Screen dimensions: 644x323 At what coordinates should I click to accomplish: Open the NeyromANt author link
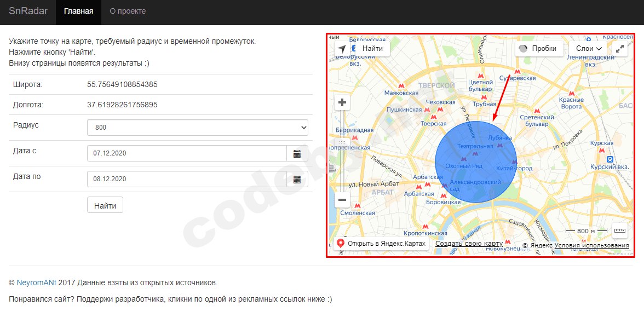pos(37,283)
